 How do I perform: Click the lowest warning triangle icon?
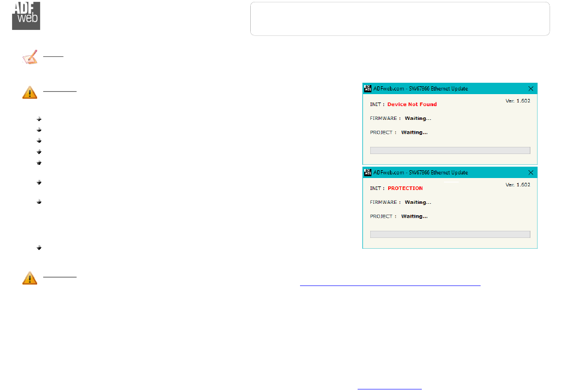click(30, 278)
